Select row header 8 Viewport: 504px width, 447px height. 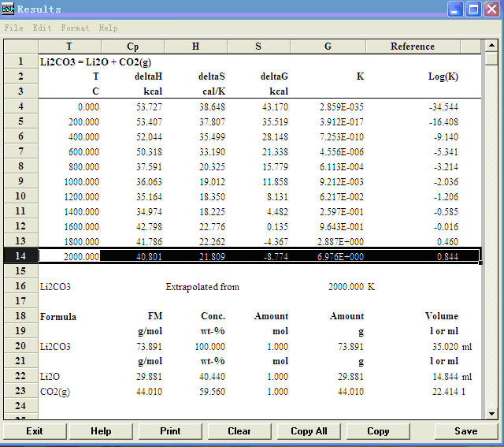point(20,166)
